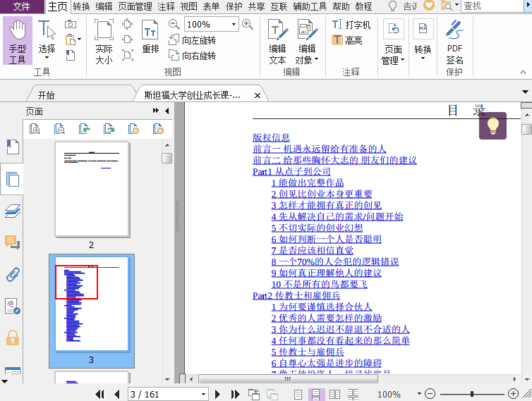
Task: Switch to the Protect (保护) ribbon tab
Action: [x=234, y=6]
